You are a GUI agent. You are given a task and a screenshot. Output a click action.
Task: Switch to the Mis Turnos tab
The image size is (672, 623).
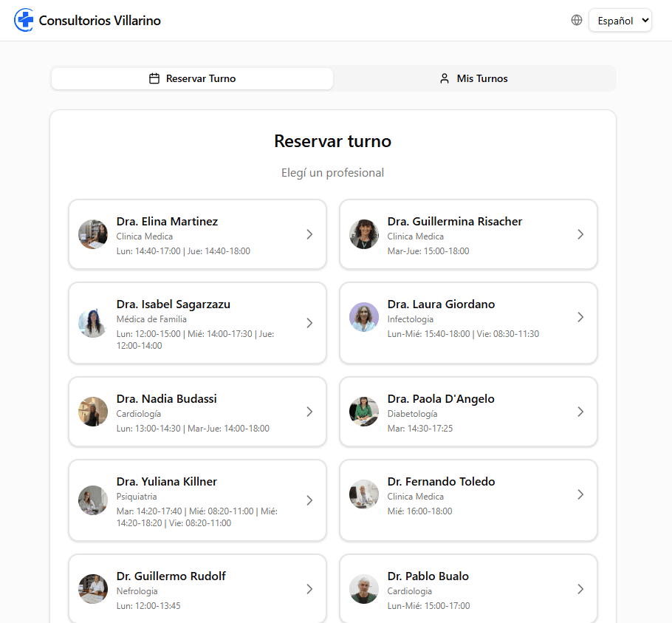point(474,78)
